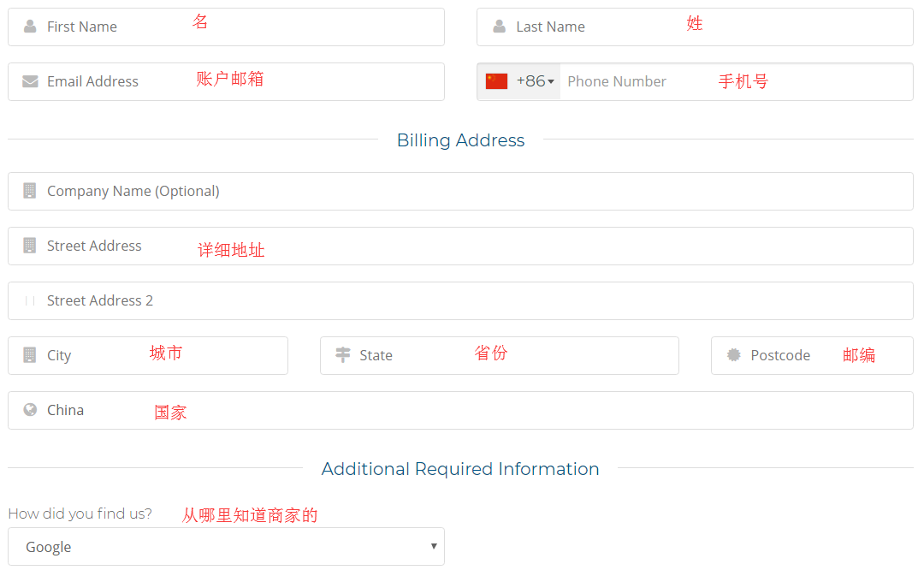Focus the Street Address 2 field

[x=461, y=300]
